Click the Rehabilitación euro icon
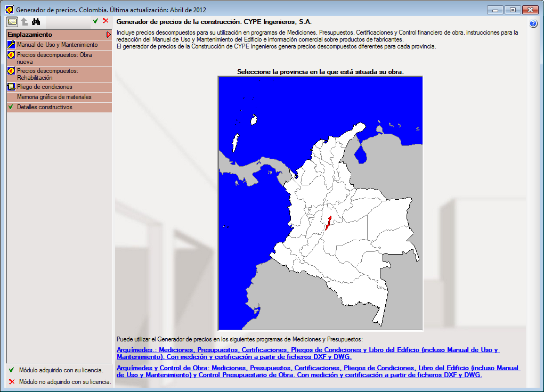The image size is (544, 392). tap(11, 71)
